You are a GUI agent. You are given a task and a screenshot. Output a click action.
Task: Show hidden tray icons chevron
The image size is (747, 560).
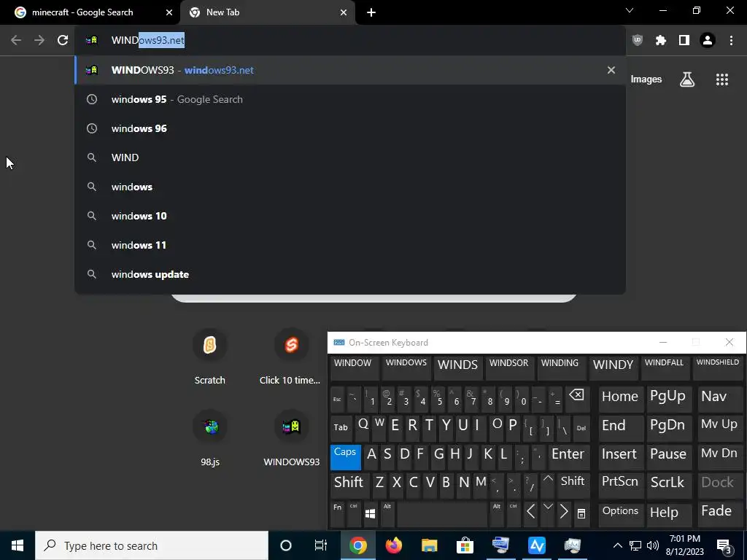coord(617,545)
